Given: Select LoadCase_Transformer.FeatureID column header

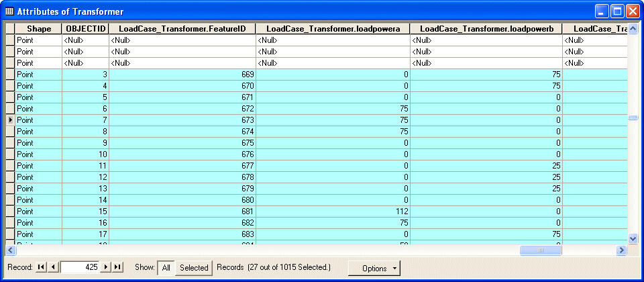Looking at the screenshot, I should click(182, 29).
